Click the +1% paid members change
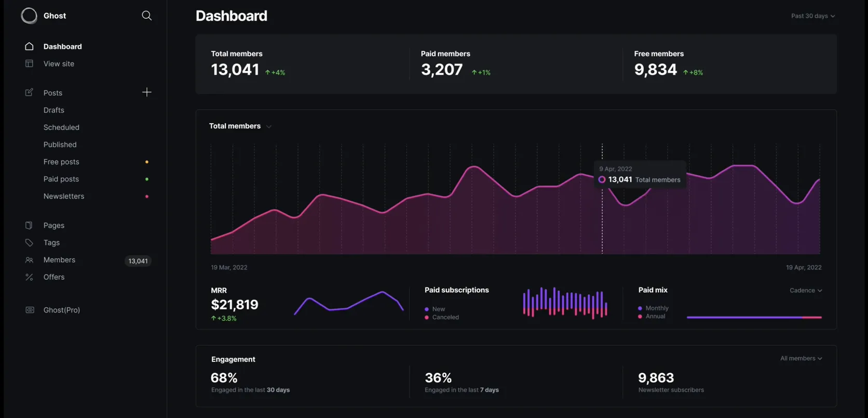The image size is (868, 418). tap(481, 73)
